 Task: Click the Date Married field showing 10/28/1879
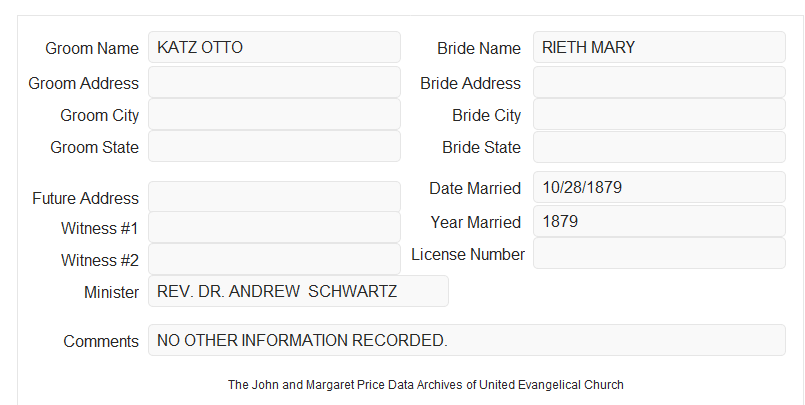coord(659,187)
